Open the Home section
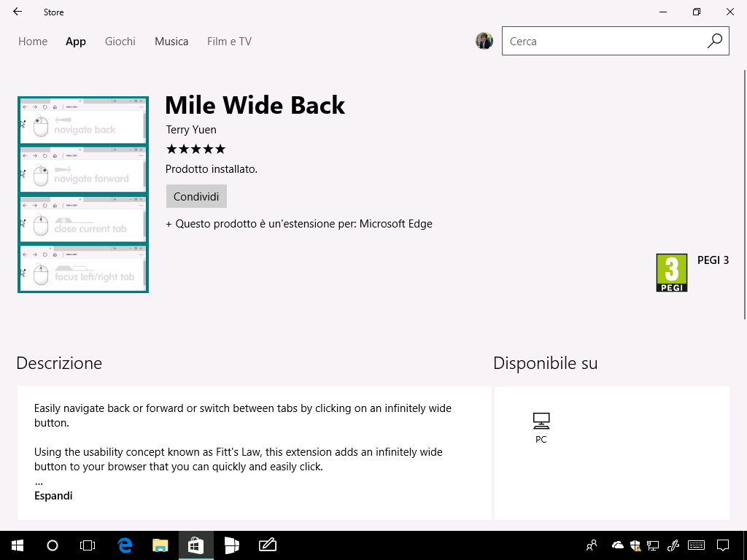747x560 pixels. click(33, 42)
